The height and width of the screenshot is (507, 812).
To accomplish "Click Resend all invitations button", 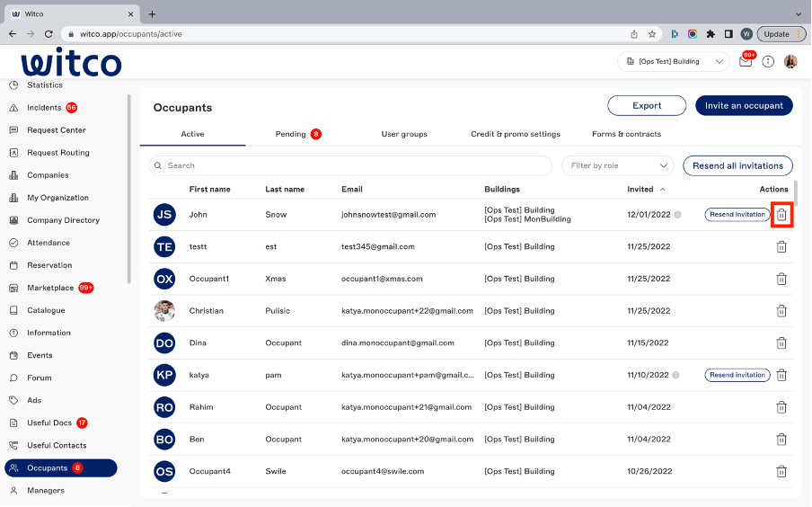I will 737,166.
